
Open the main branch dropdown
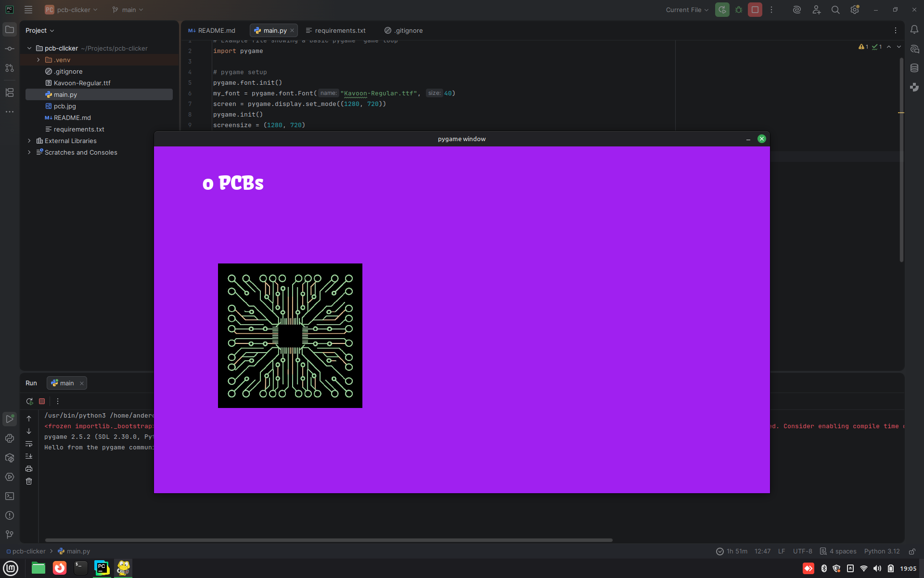[x=128, y=10]
